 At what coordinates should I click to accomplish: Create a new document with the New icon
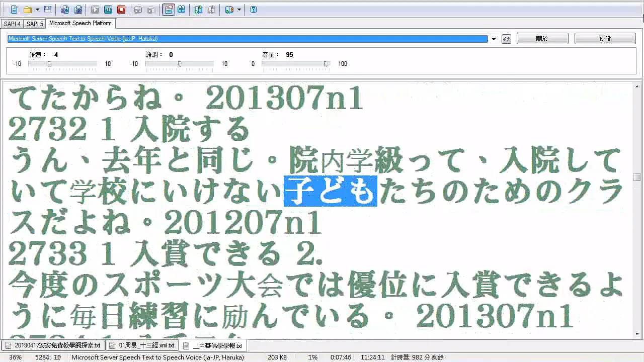click(x=14, y=10)
